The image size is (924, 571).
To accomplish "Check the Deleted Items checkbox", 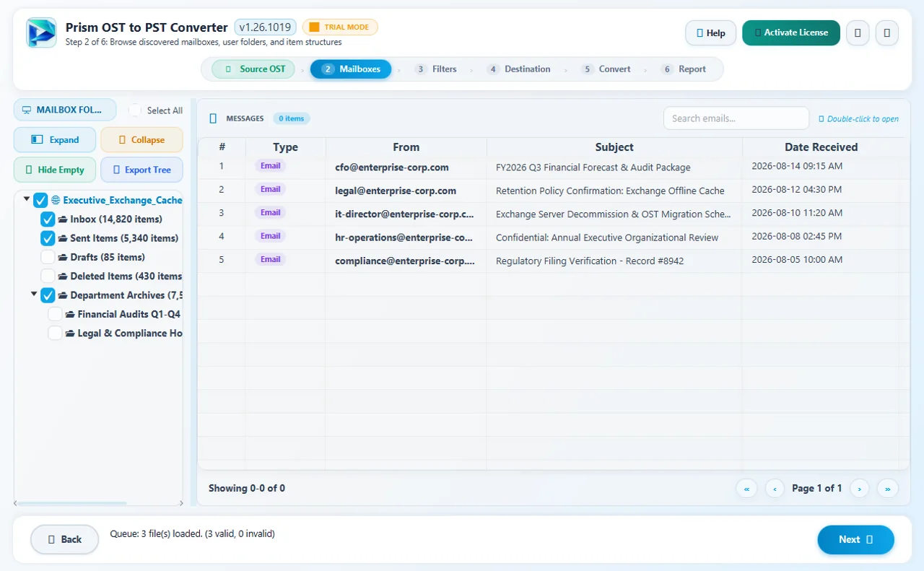I will [x=48, y=276].
